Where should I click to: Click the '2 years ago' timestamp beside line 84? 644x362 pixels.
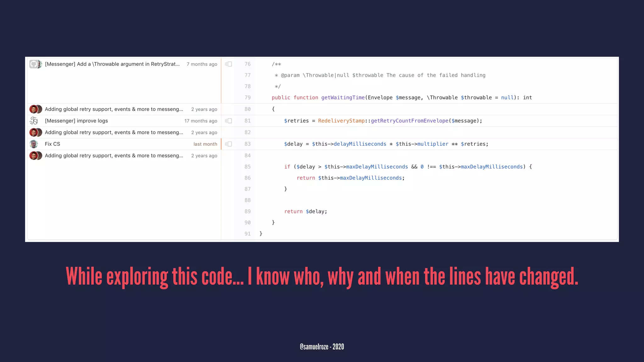tap(204, 156)
